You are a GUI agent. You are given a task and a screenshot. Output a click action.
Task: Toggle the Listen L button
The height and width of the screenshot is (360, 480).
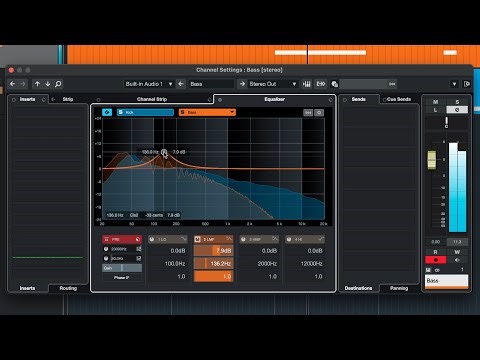pyautogui.click(x=435, y=110)
